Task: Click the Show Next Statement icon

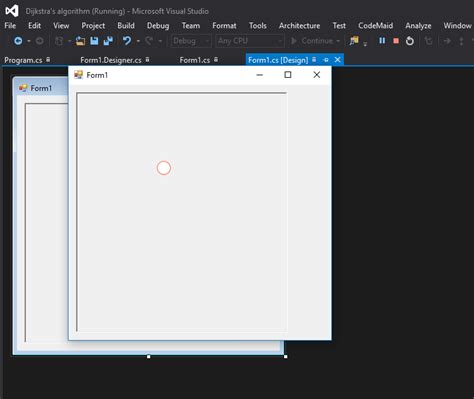Action: click(447, 41)
